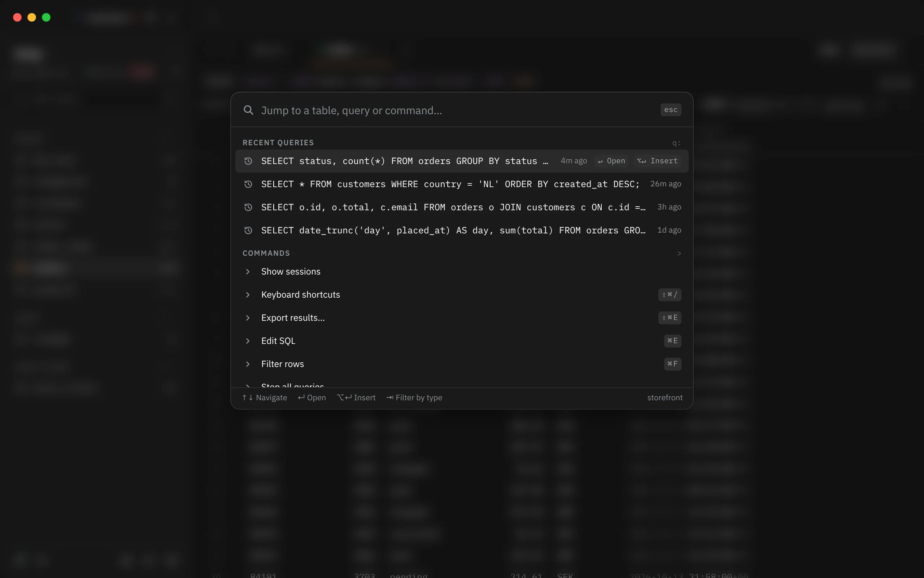
Task: Click chevron next to Filter rows
Action: click(x=248, y=364)
